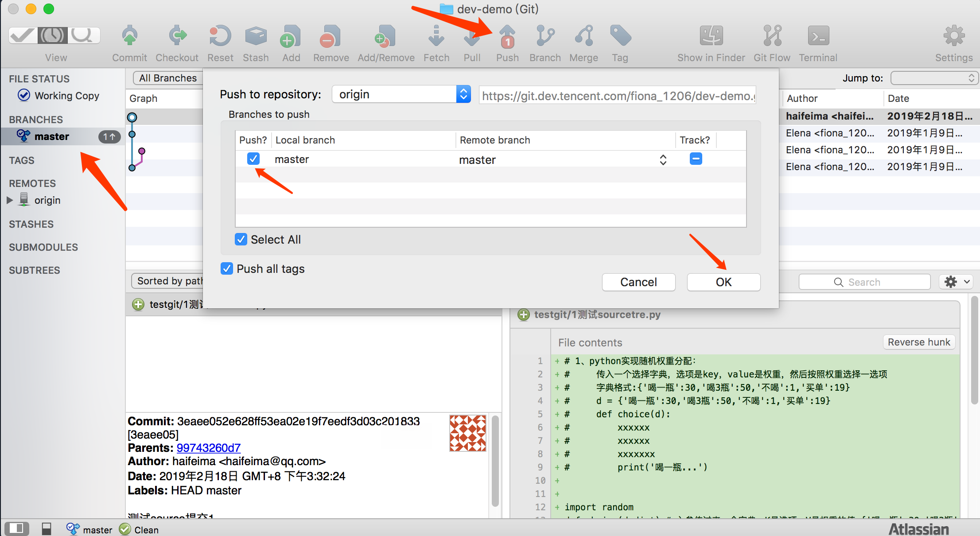Click the STASHES sidebar section

(31, 224)
